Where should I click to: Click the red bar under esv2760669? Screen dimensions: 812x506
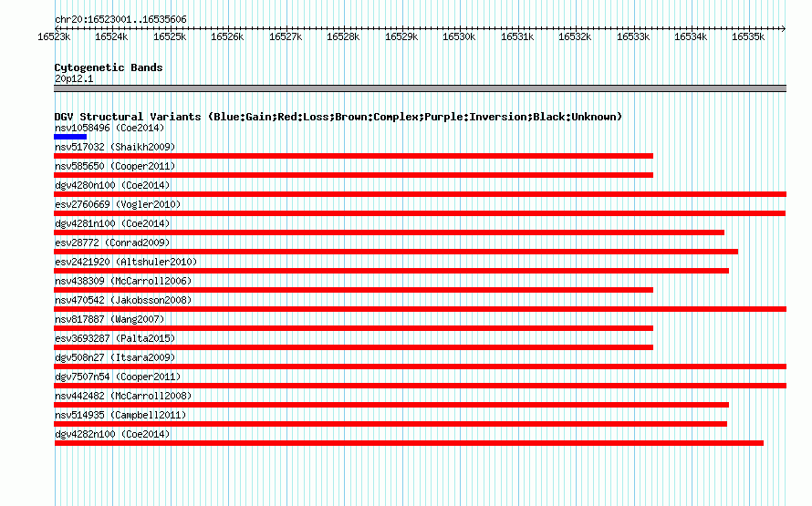pyautogui.click(x=420, y=213)
